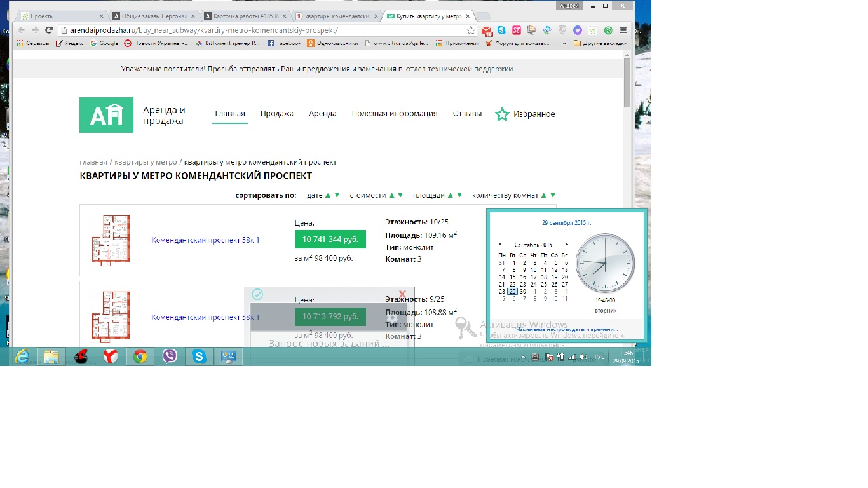This screenshot has width=868, height=488.
Task: Click квартиры у метро breadcrumb link
Action: (146, 163)
